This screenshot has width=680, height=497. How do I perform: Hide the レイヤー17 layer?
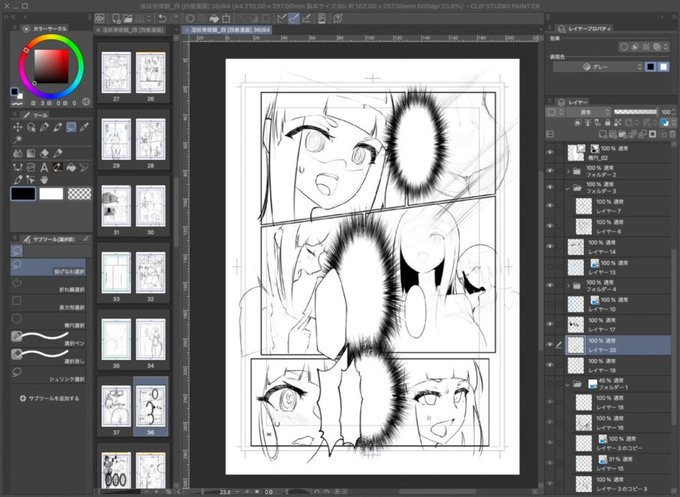click(550, 324)
